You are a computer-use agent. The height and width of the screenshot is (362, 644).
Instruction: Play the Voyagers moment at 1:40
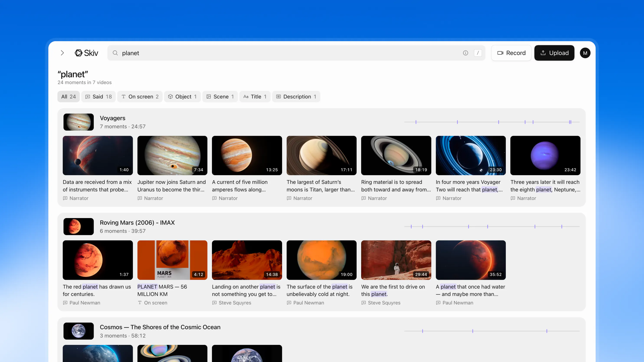click(x=98, y=155)
